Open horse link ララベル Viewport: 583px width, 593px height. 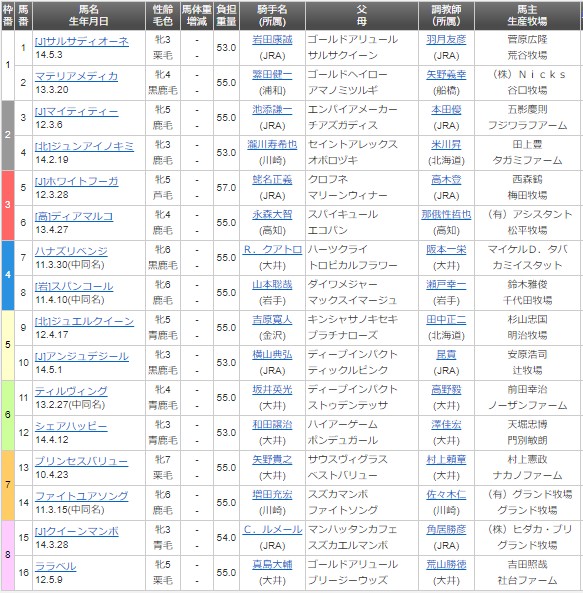click(x=56, y=567)
